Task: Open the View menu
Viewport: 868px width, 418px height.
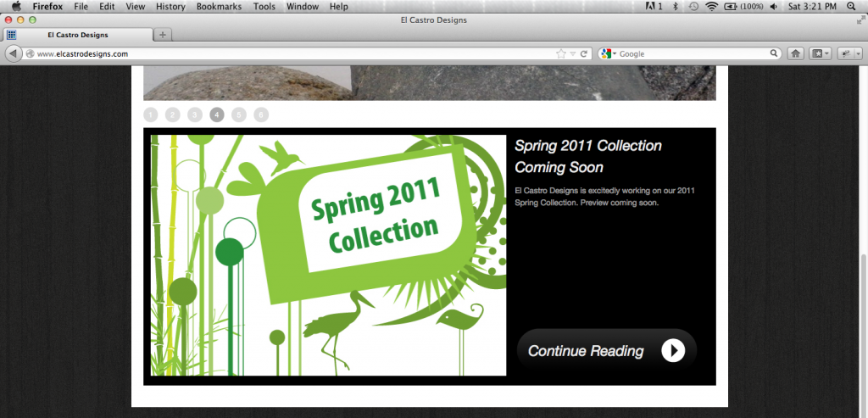Action: [135, 7]
